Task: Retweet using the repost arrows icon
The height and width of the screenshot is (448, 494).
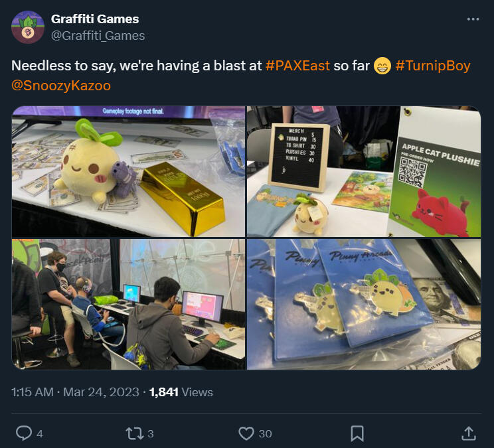Action: (135, 433)
